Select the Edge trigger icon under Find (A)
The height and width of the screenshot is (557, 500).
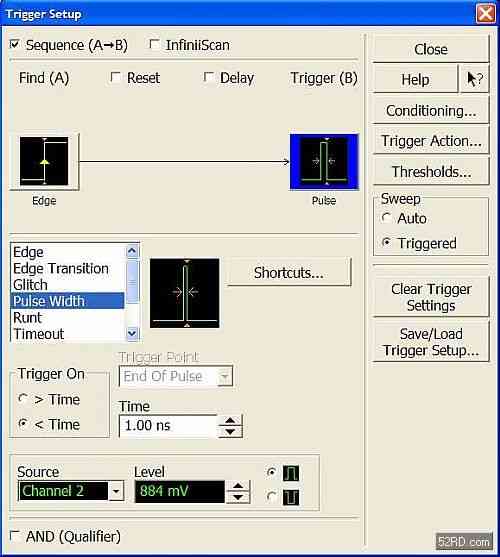click(x=44, y=161)
